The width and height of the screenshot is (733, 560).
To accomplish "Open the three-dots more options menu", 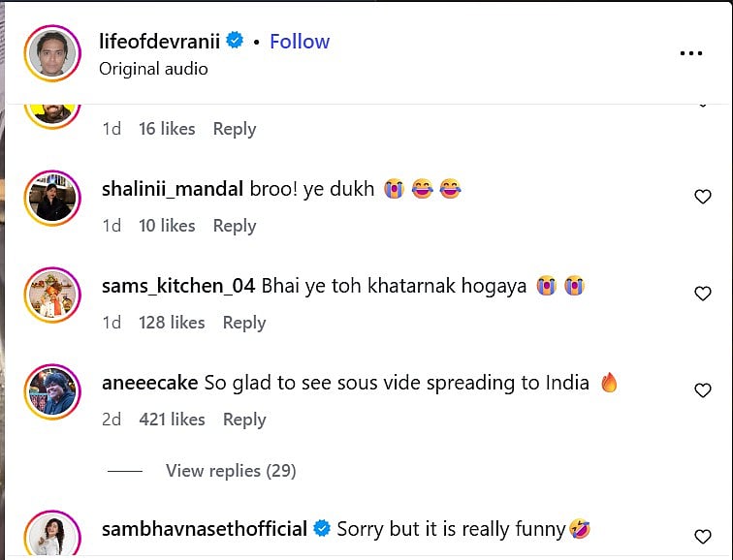I will [x=690, y=53].
